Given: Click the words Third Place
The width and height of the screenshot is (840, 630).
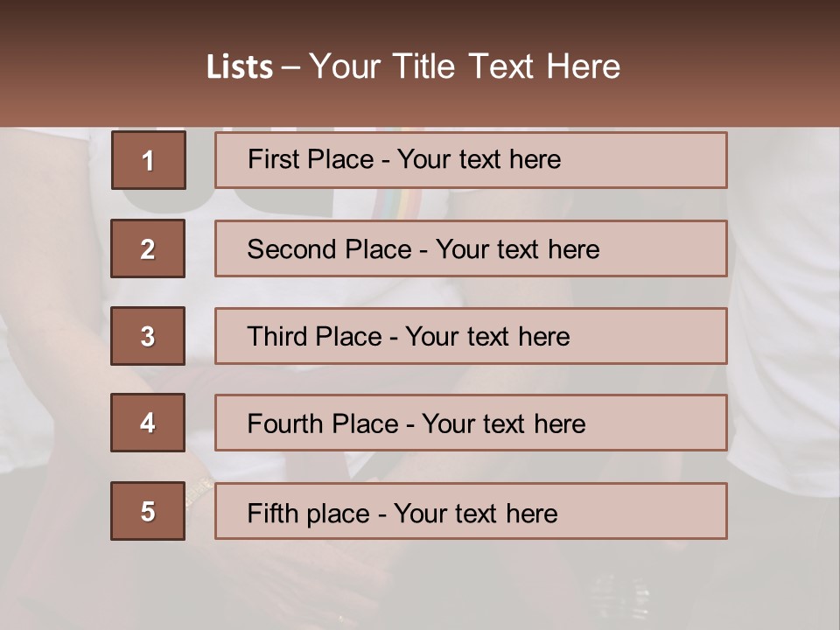Looking at the screenshot, I should 314,337.
